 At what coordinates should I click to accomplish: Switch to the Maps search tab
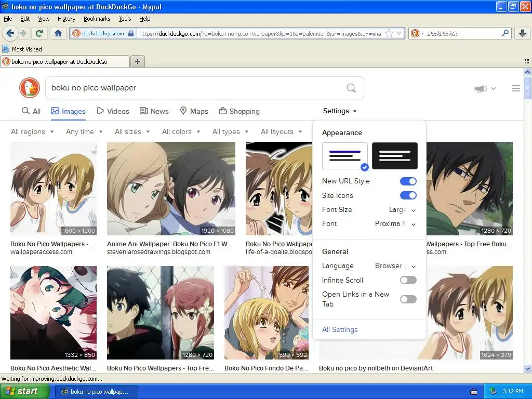tap(194, 111)
